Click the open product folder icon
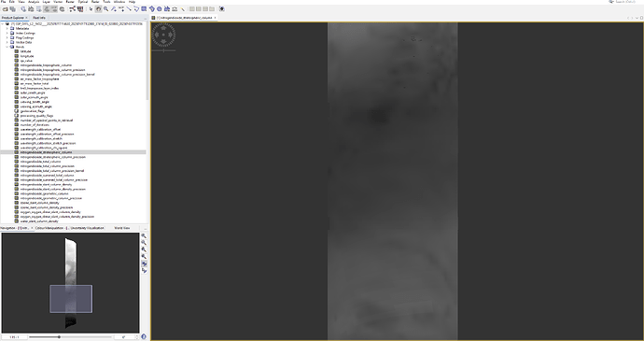Viewport: 644px width, 341px height. (5, 9)
